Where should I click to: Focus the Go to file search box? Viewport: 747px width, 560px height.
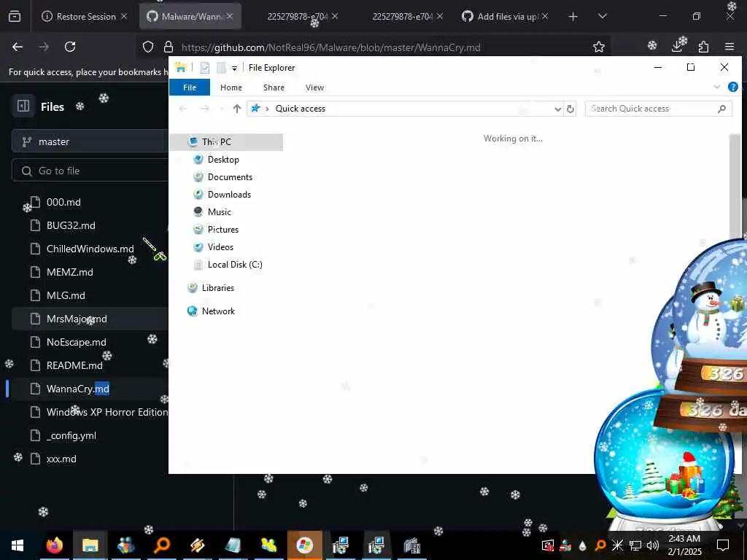tap(90, 171)
